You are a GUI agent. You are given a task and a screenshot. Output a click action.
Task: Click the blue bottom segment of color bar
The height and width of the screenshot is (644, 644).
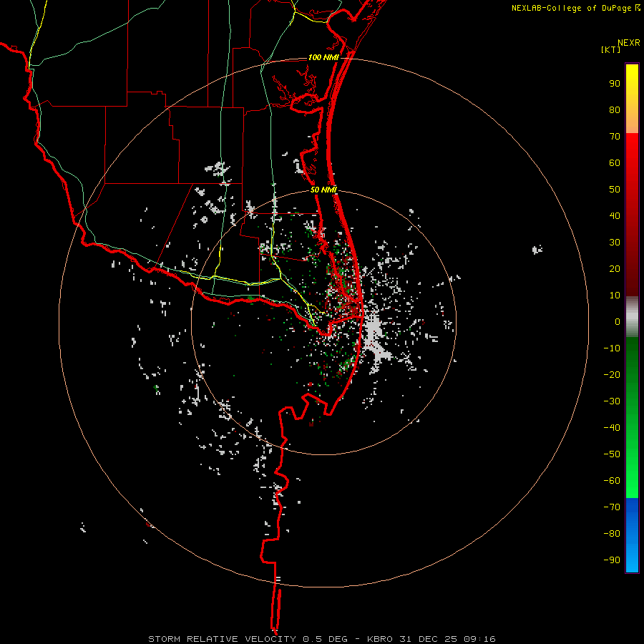[x=632, y=535]
